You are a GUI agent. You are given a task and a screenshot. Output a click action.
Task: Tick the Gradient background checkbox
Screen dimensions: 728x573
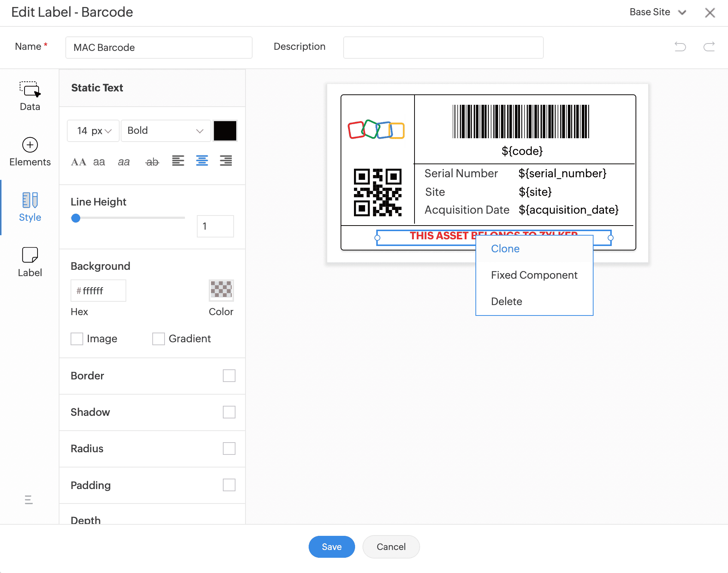tap(159, 339)
